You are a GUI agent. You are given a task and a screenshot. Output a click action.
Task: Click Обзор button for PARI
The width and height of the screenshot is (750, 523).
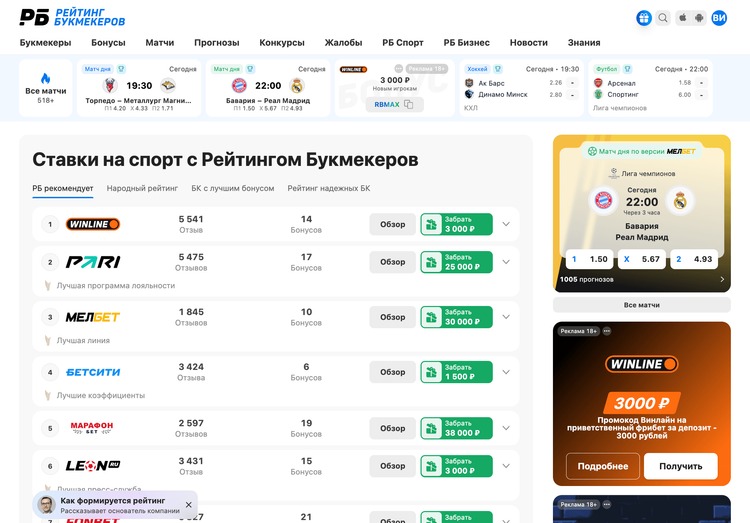point(392,262)
